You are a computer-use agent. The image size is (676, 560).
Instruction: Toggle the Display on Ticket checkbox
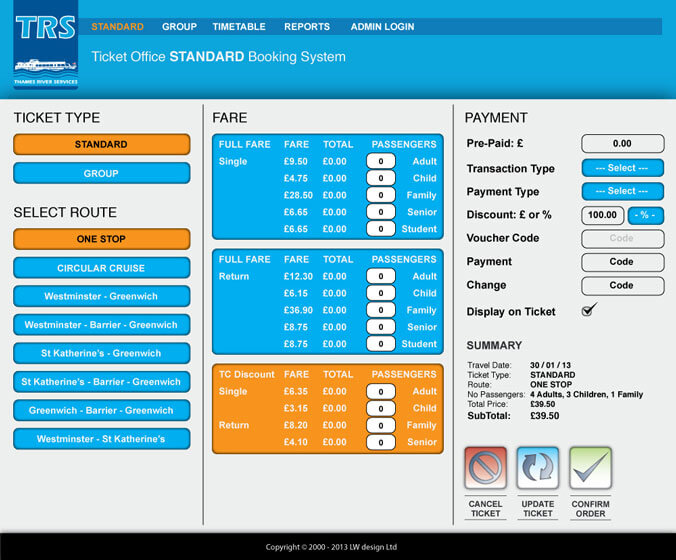tap(589, 311)
